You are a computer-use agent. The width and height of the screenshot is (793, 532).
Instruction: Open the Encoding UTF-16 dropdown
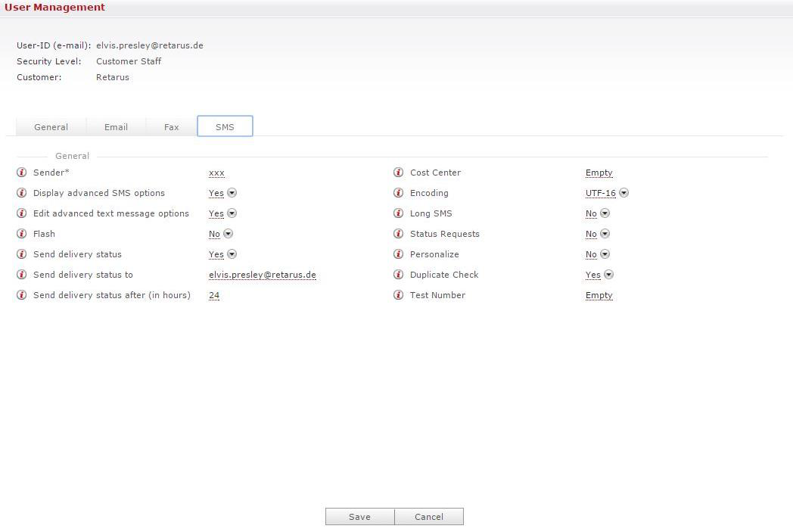pos(624,193)
